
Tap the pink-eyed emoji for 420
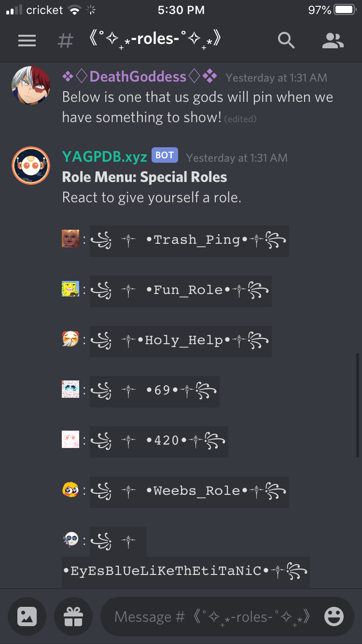(70, 440)
